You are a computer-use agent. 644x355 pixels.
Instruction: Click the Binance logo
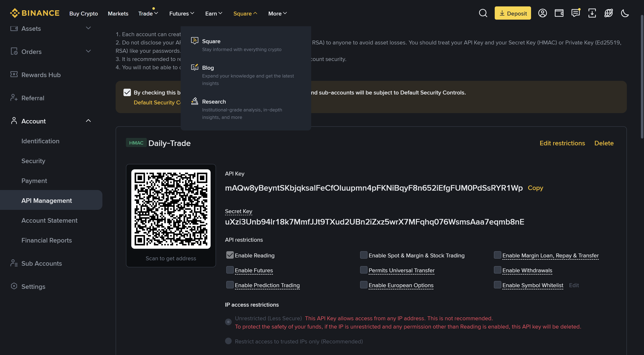[34, 13]
